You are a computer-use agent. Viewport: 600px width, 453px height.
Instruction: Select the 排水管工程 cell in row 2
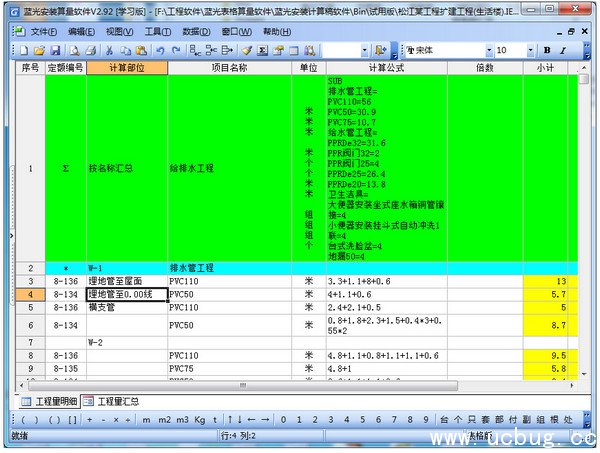(230, 268)
